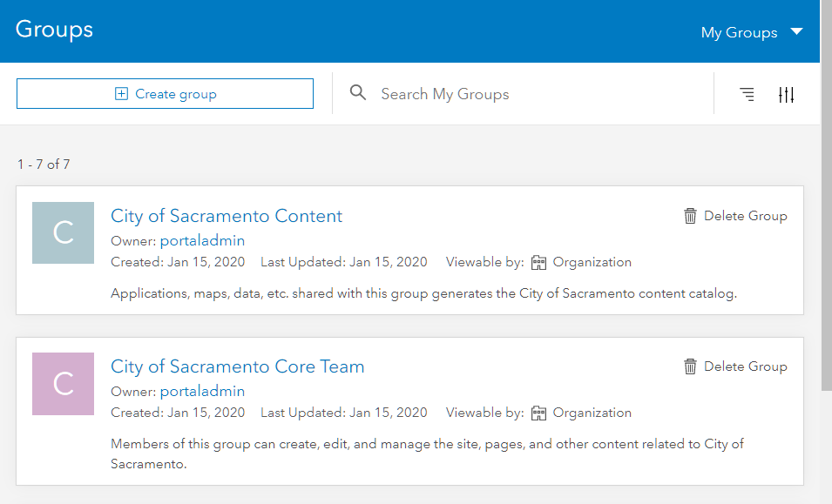832x504 pixels.
Task: Click the Organization icon on the Content group row
Action: [x=539, y=261]
